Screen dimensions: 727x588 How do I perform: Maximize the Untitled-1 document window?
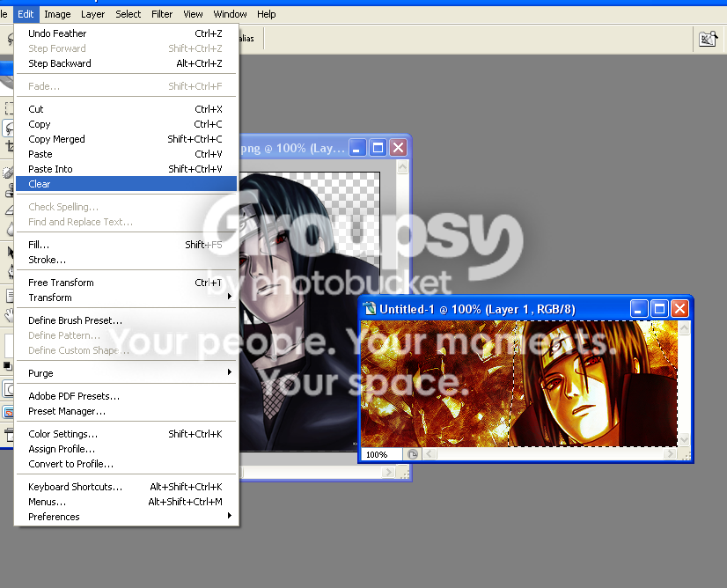[x=659, y=308]
